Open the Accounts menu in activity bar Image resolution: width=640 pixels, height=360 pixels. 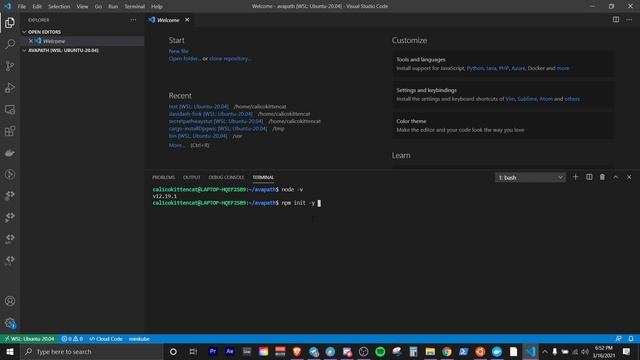pos(10,301)
